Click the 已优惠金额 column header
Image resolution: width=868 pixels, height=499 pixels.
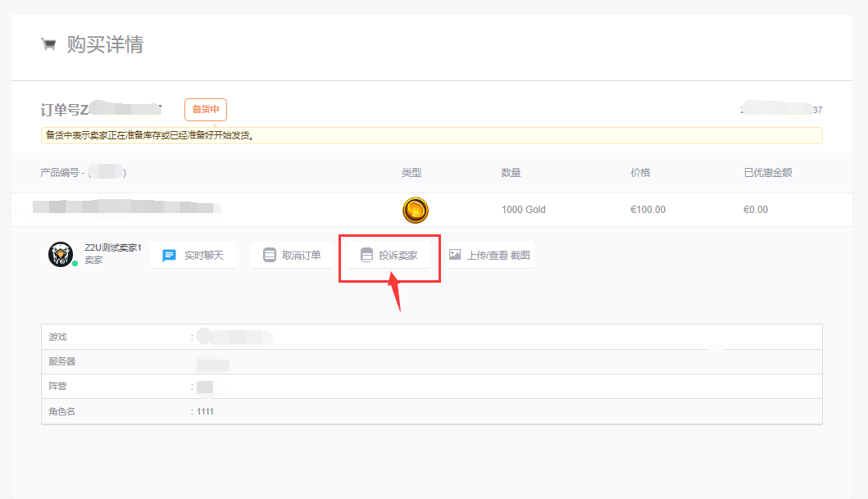point(767,173)
